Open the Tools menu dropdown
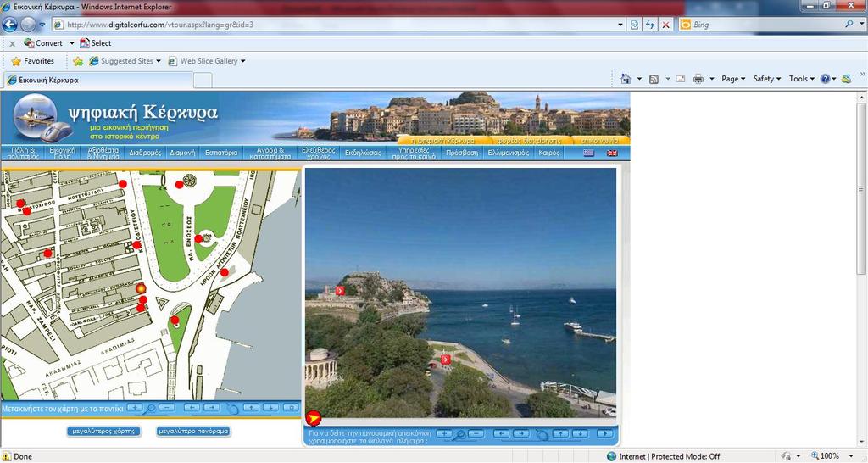The image size is (868, 463). point(802,79)
